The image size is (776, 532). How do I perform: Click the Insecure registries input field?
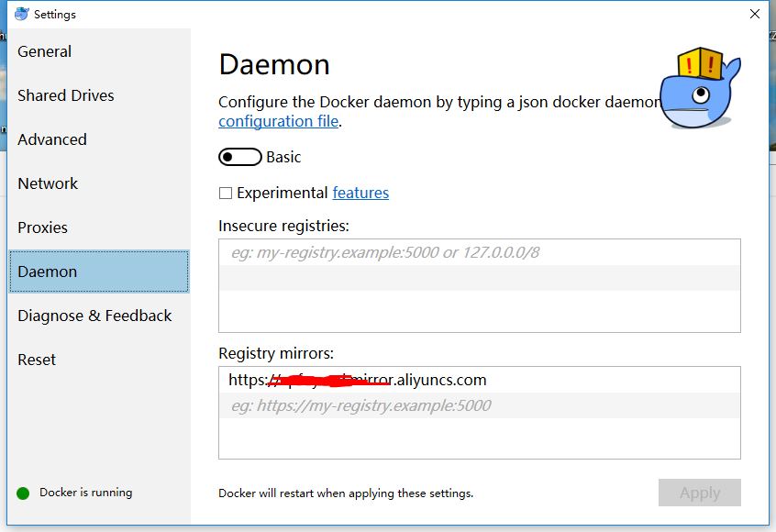tap(480, 252)
